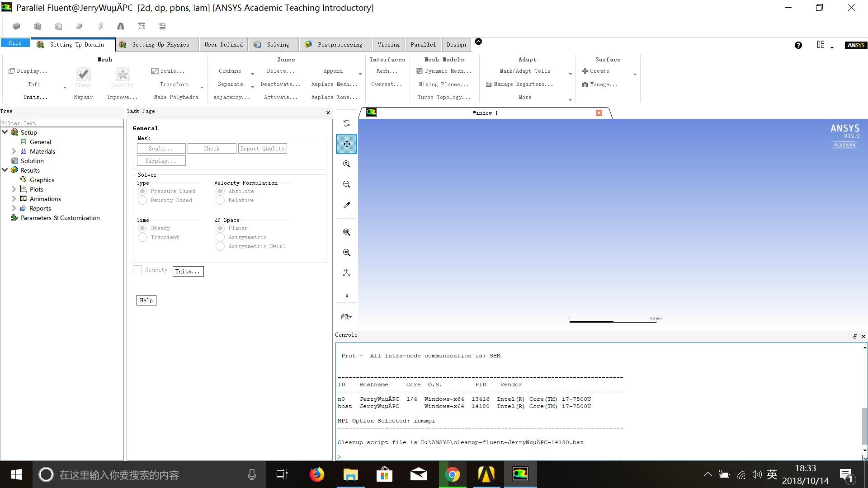This screenshot has height=488, width=868.
Task: Switch to the Parallel tab
Action: pos(423,44)
